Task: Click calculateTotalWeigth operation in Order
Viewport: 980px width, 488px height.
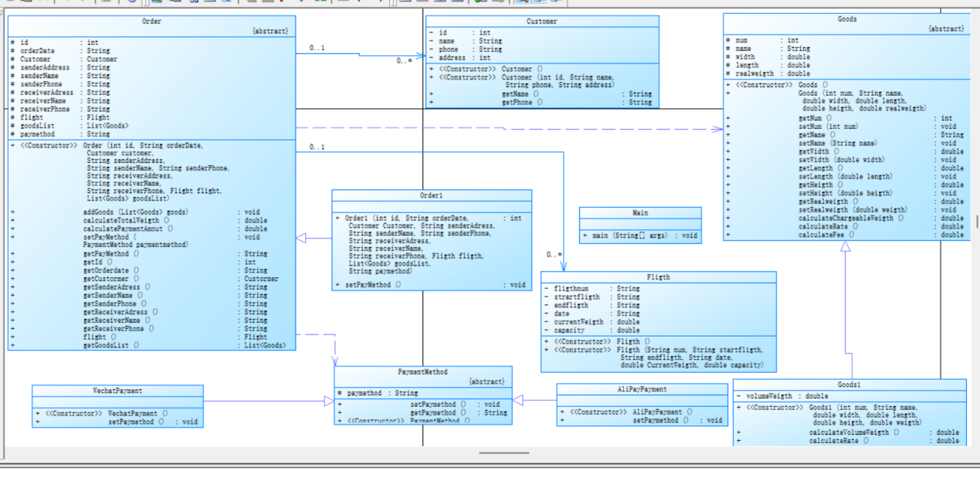Action: click(139, 220)
